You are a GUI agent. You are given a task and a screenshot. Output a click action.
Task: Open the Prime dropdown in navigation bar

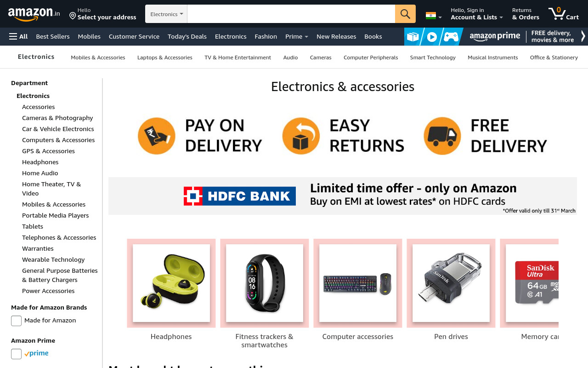point(297,36)
